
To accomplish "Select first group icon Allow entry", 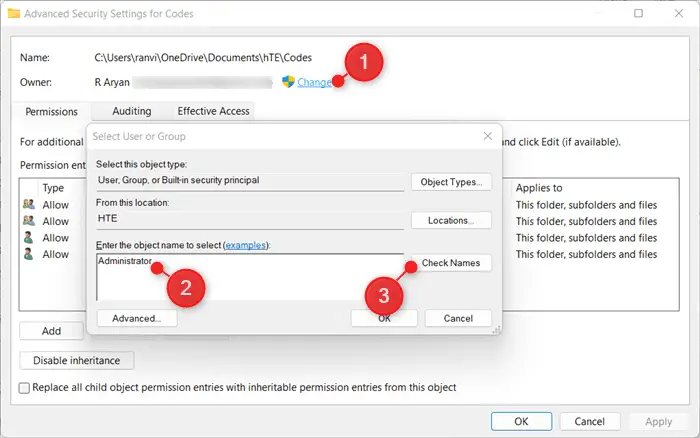I will [29, 205].
